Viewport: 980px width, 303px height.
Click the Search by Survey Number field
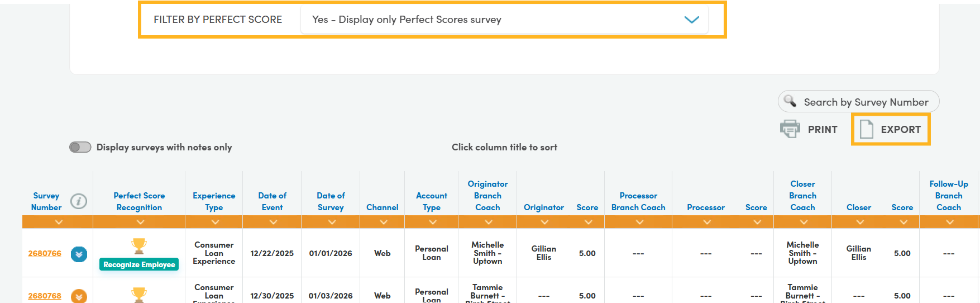(866, 102)
